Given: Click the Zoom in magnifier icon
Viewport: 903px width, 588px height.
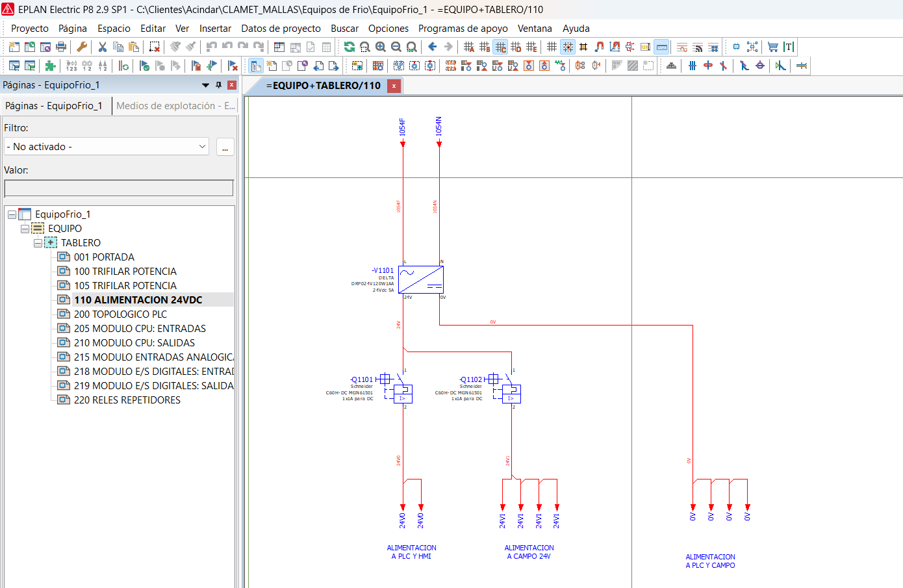Looking at the screenshot, I should (x=381, y=47).
